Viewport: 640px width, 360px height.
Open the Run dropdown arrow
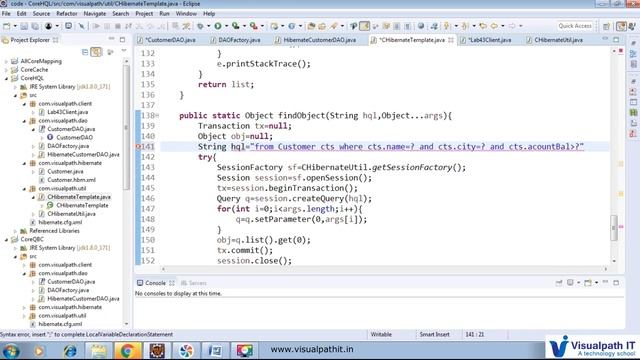tap(226, 26)
